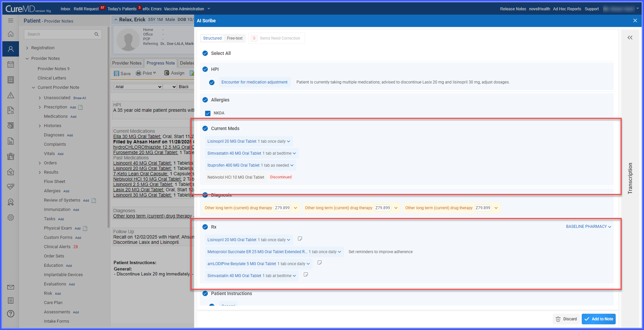
Task: Click the Items Need Correction button
Action: point(276,38)
